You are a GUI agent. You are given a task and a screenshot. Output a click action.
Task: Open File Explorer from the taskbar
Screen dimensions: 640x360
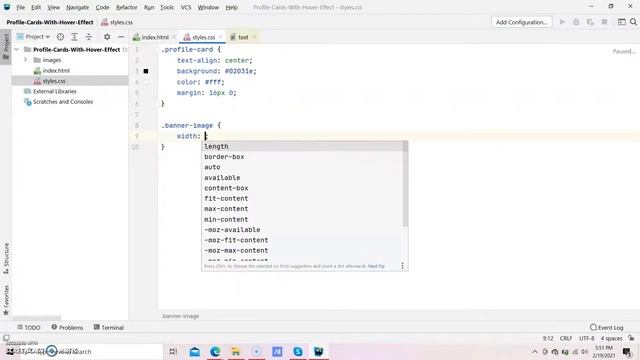236,351
